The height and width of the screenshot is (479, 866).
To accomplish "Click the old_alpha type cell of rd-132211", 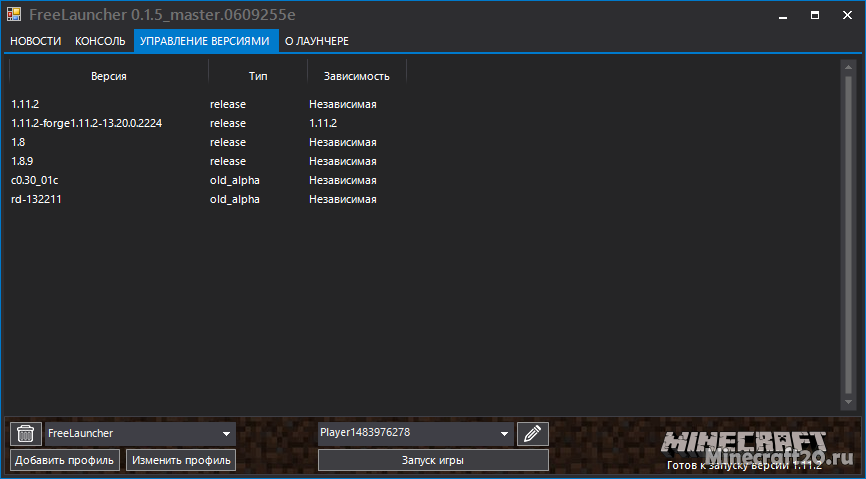I will [x=235, y=199].
